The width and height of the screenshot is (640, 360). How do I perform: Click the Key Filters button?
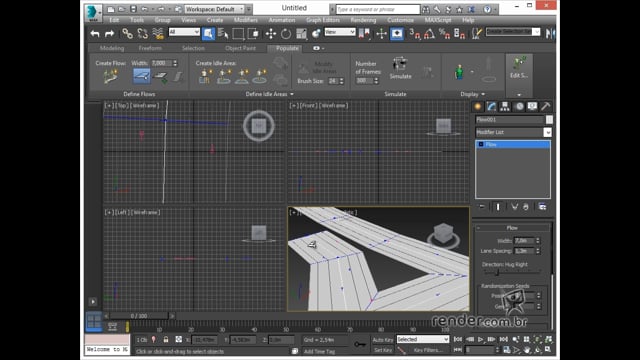[x=427, y=350]
